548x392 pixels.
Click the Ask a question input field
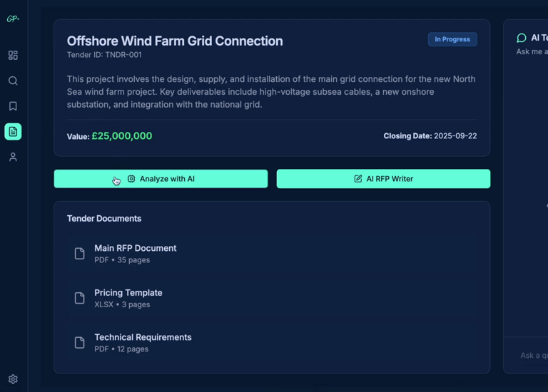tap(533, 355)
